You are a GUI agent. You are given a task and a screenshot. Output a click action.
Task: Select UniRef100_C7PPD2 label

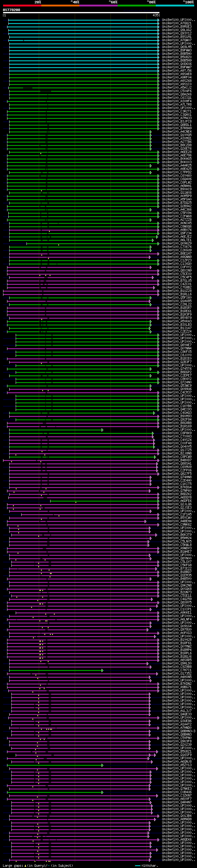(x=177, y=172)
